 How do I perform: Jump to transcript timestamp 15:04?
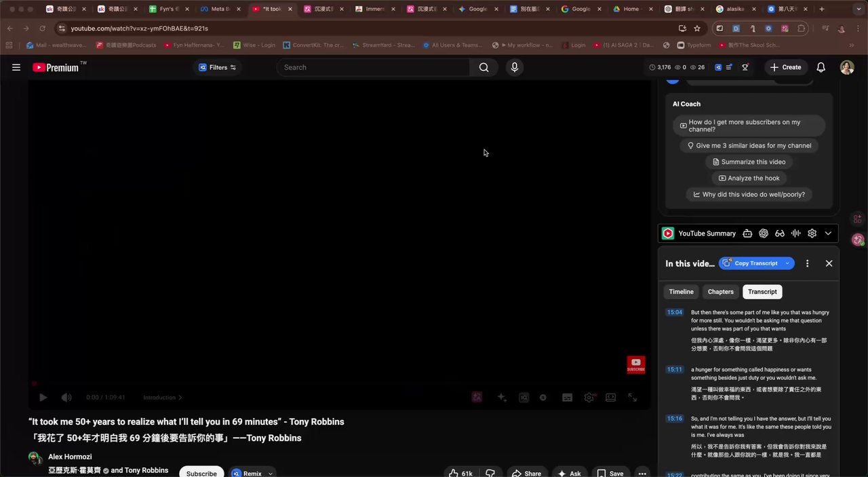click(x=675, y=313)
